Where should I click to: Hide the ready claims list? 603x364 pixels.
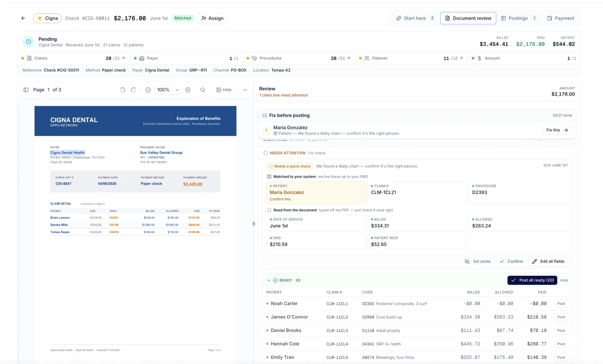click(564, 280)
